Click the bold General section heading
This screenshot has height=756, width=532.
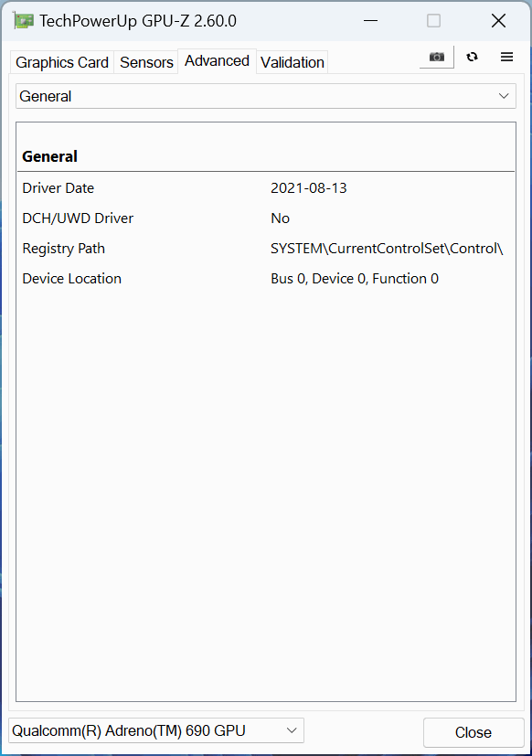(49, 156)
